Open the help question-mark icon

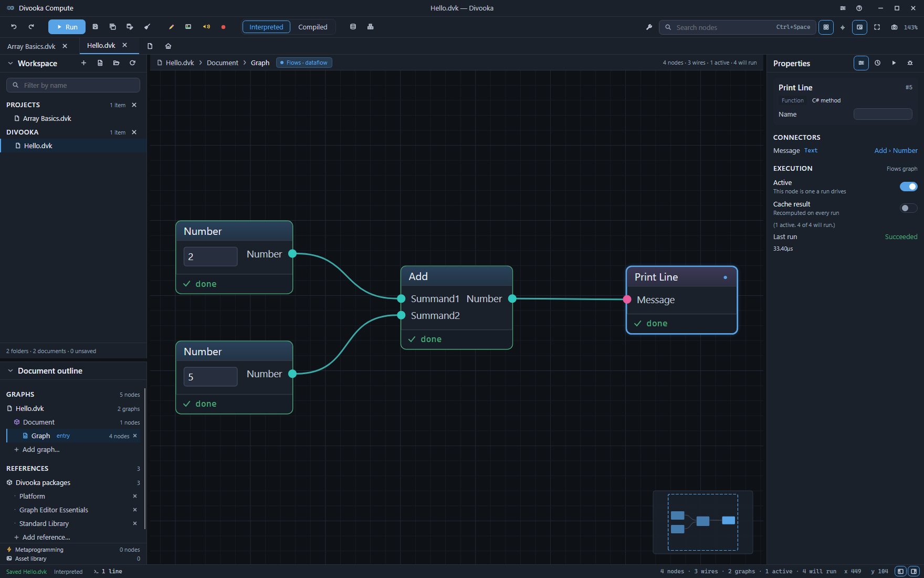tap(859, 8)
